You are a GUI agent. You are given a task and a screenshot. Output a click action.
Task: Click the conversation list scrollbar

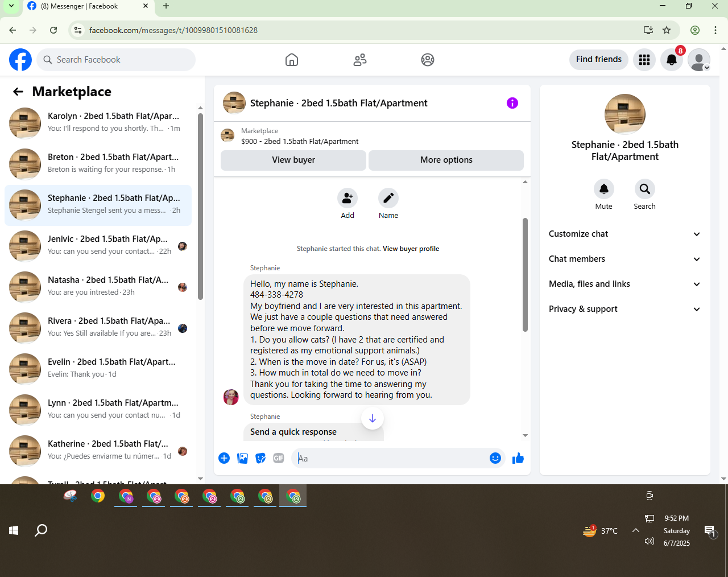coord(200,206)
